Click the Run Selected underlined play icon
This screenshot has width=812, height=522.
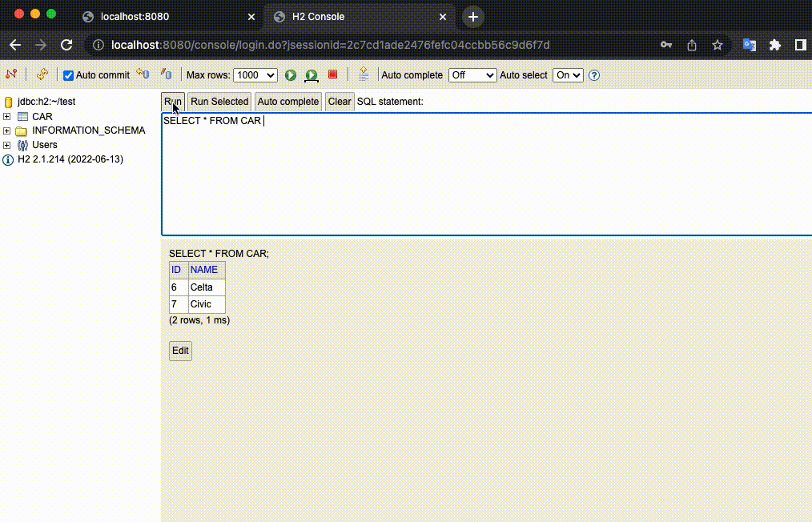tap(312, 75)
